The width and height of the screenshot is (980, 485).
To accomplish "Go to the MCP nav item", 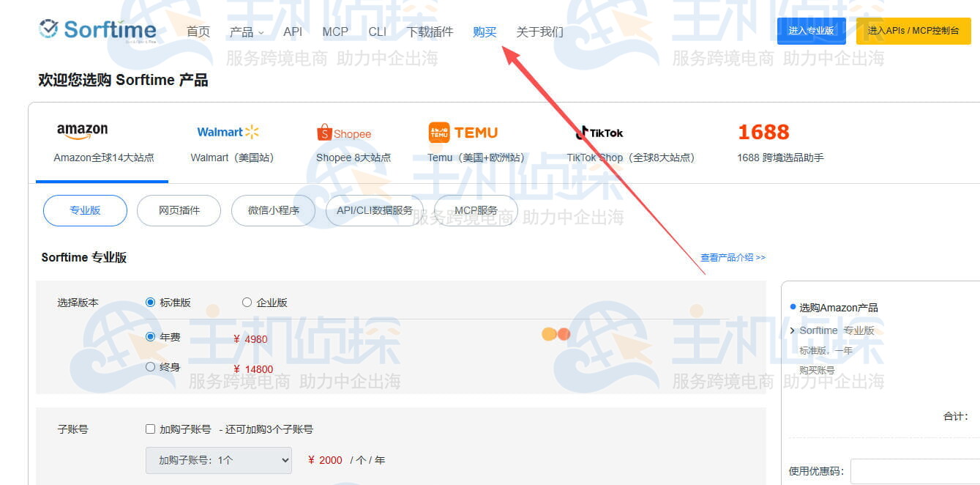I will coord(335,32).
